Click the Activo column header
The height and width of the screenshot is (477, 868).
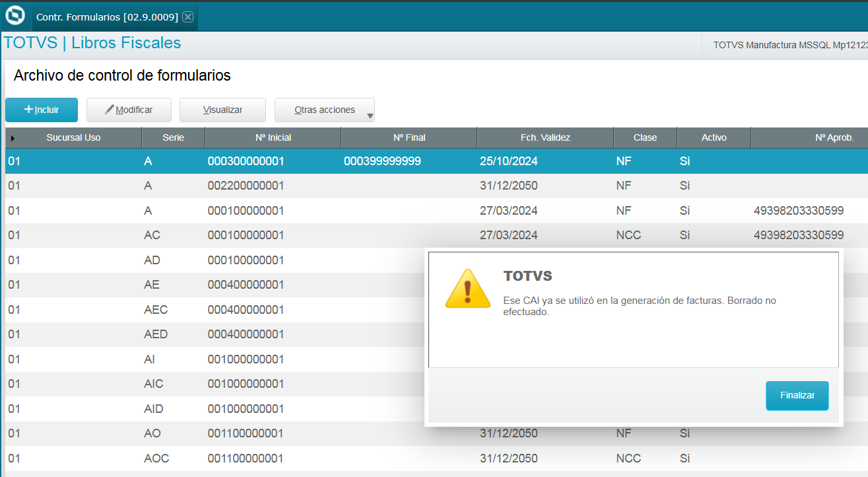pyautogui.click(x=714, y=138)
